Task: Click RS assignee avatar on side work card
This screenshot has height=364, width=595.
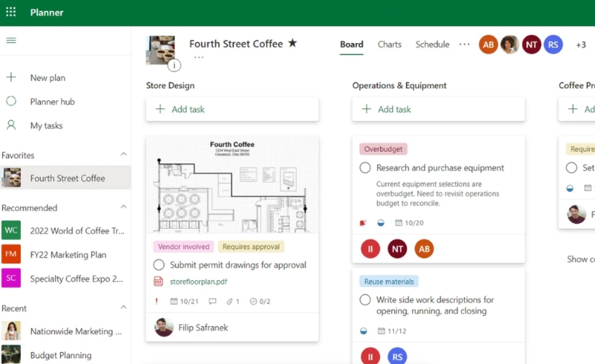Action: pos(397,357)
